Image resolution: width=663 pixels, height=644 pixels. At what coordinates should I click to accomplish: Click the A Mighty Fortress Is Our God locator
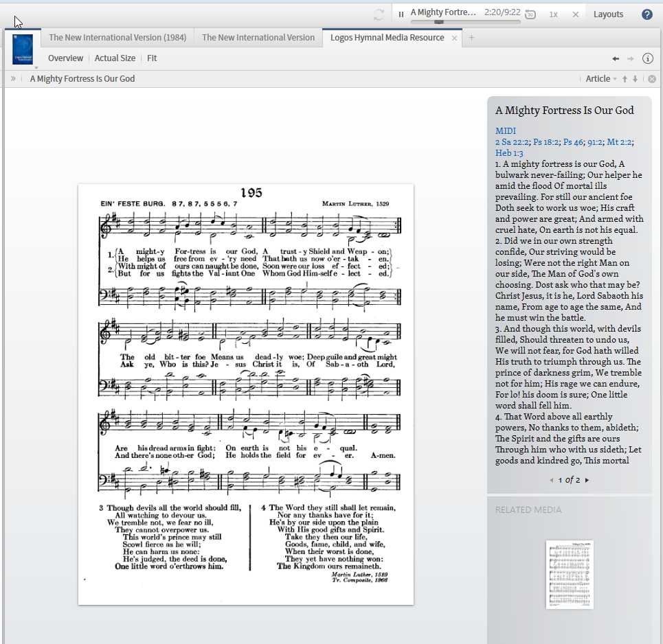point(82,78)
